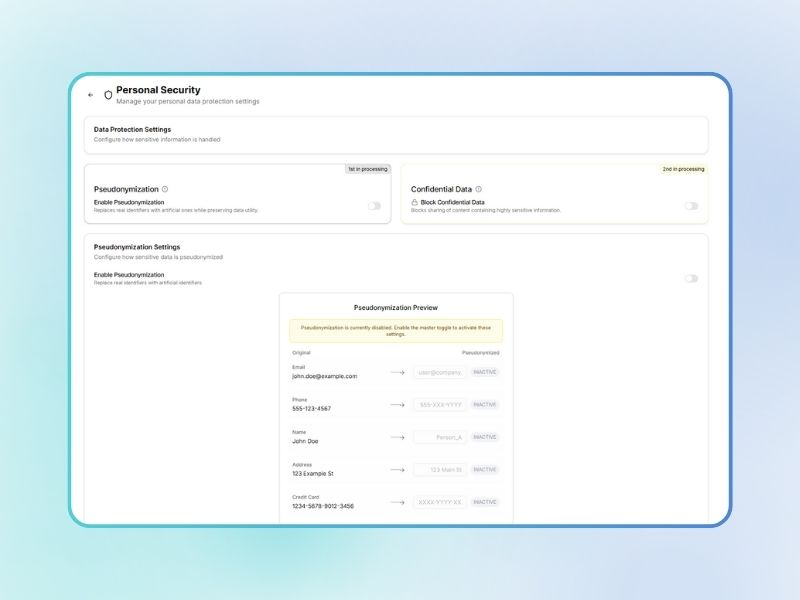Click the card number 1234-5678-9012-3456

pos(323,506)
